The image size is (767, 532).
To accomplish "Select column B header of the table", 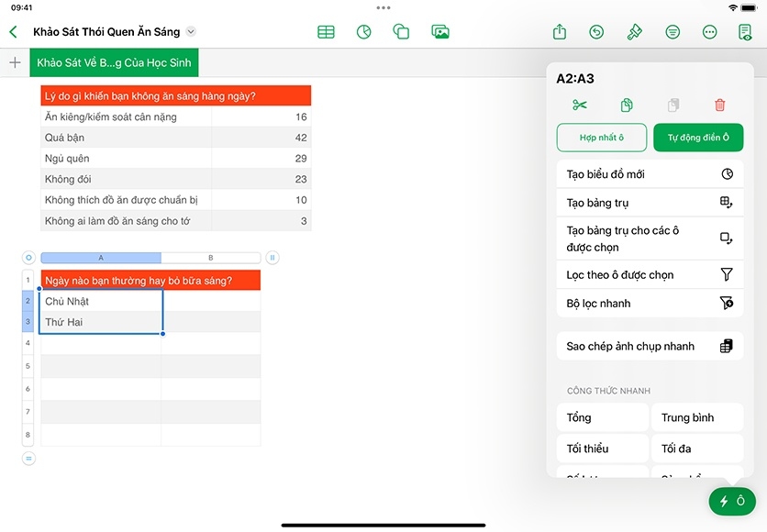I will (x=211, y=259).
